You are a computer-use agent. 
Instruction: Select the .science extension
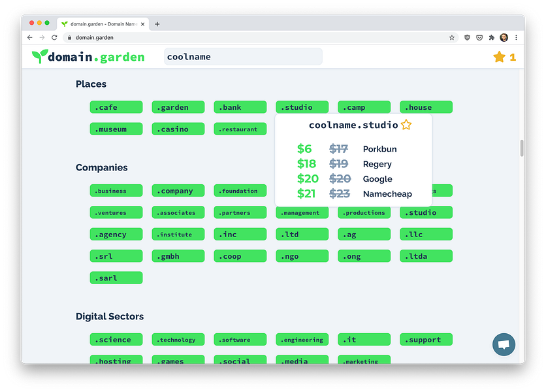pos(116,339)
